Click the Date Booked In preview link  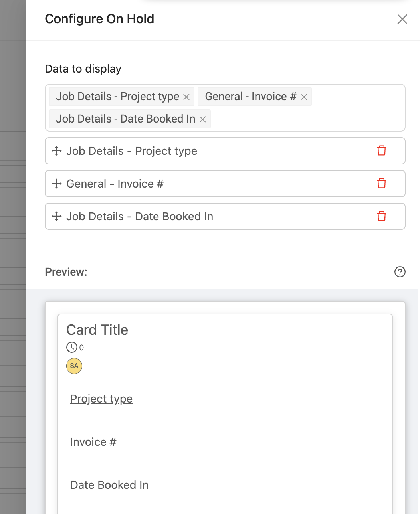point(109,485)
